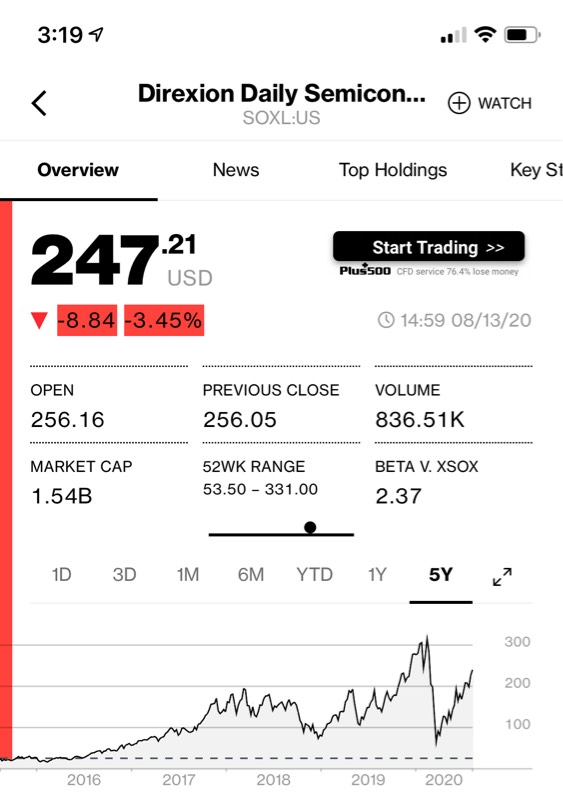The image size is (563, 812).
Task: Select the 6M chart range
Action: click(x=251, y=575)
